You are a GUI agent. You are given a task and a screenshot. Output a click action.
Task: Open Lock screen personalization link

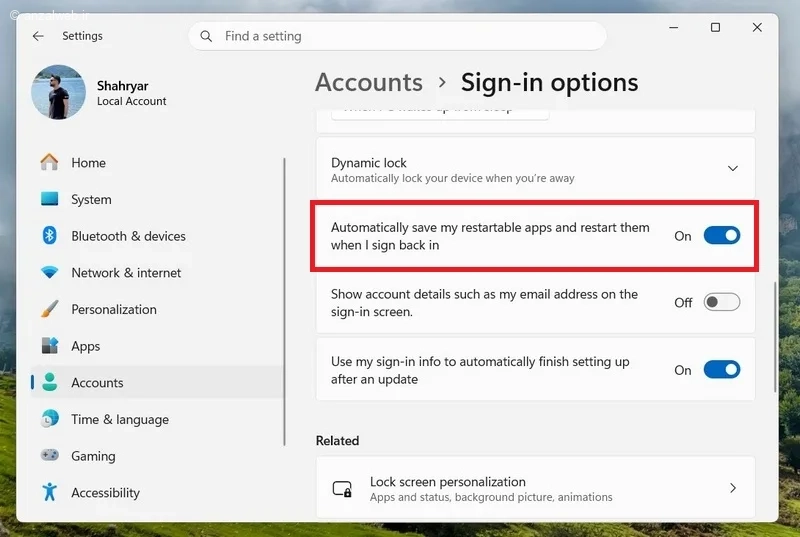click(x=535, y=488)
